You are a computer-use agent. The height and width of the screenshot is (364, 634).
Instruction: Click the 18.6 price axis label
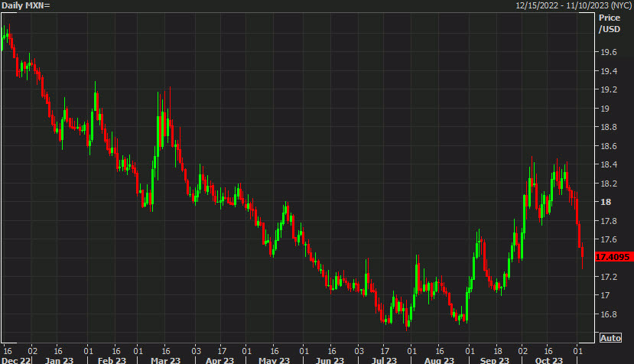[x=609, y=146]
